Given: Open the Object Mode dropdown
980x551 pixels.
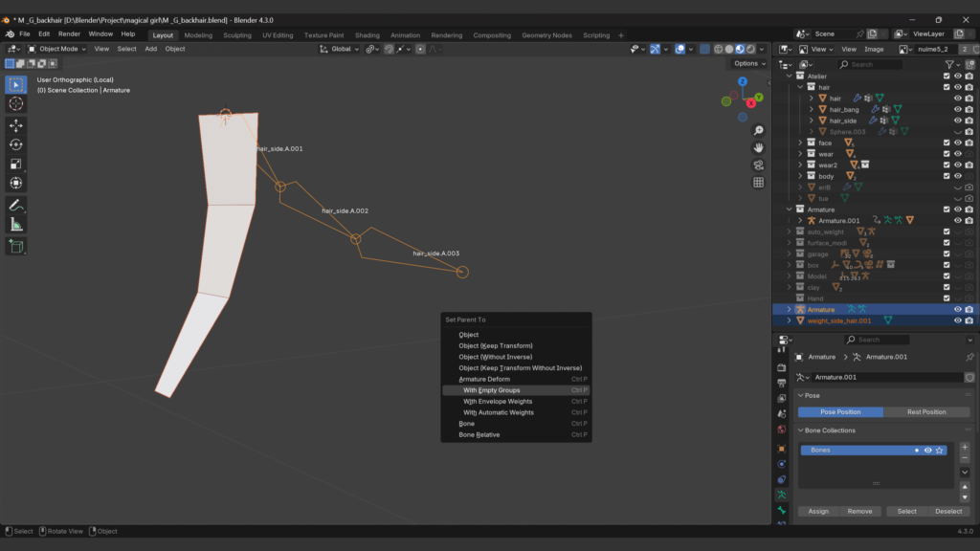Looking at the screenshot, I should tap(57, 49).
